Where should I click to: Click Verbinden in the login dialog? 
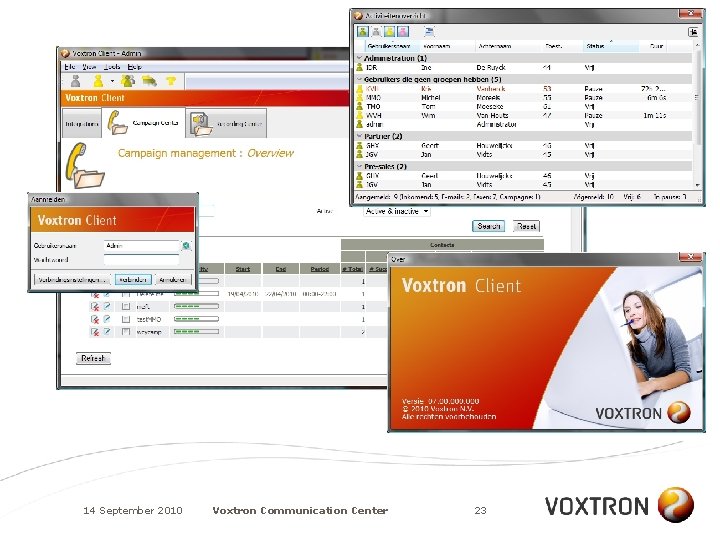133,280
